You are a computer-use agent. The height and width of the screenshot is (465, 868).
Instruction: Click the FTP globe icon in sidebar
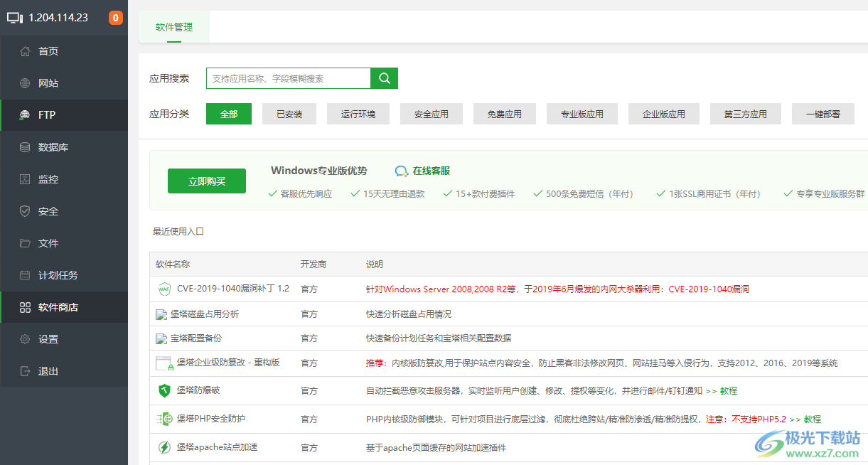tap(25, 115)
